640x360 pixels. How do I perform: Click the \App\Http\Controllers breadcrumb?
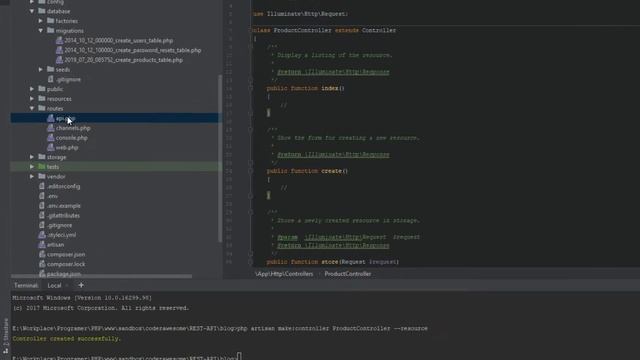284,274
